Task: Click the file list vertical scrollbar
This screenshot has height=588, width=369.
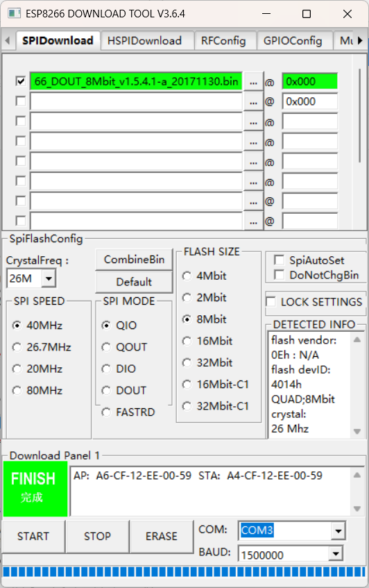Action: tap(359, 115)
